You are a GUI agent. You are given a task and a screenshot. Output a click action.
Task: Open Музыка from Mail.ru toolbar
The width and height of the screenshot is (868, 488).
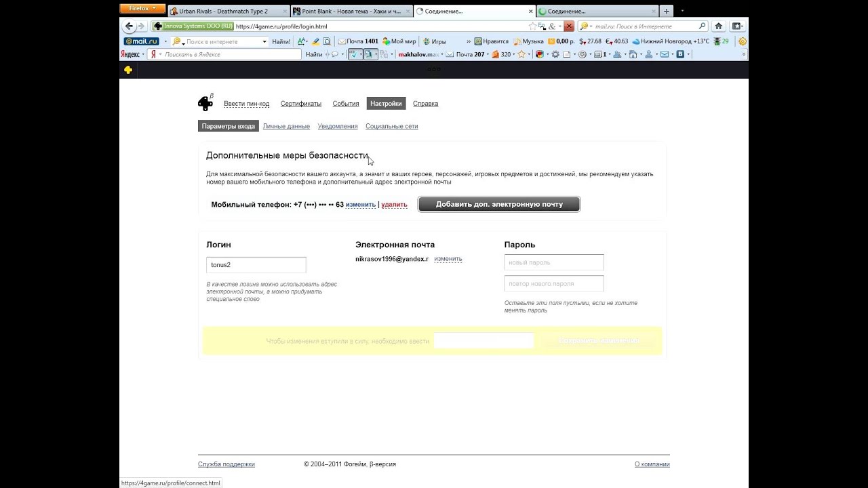pyautogui.click(x=528, y=41)
